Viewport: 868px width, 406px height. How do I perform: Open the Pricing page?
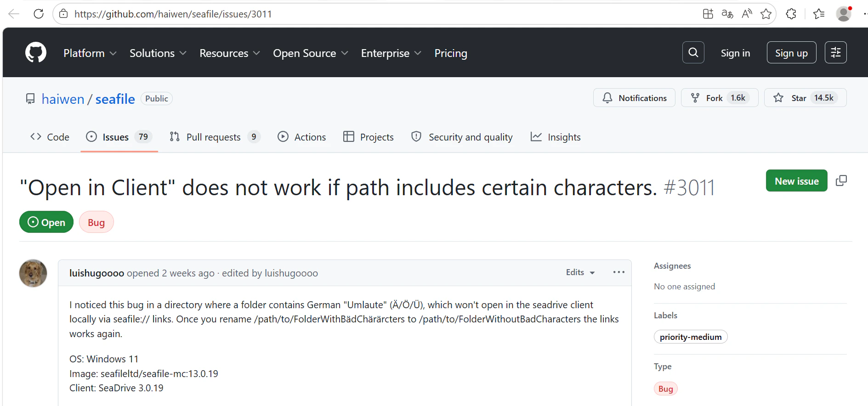[451, 53]
